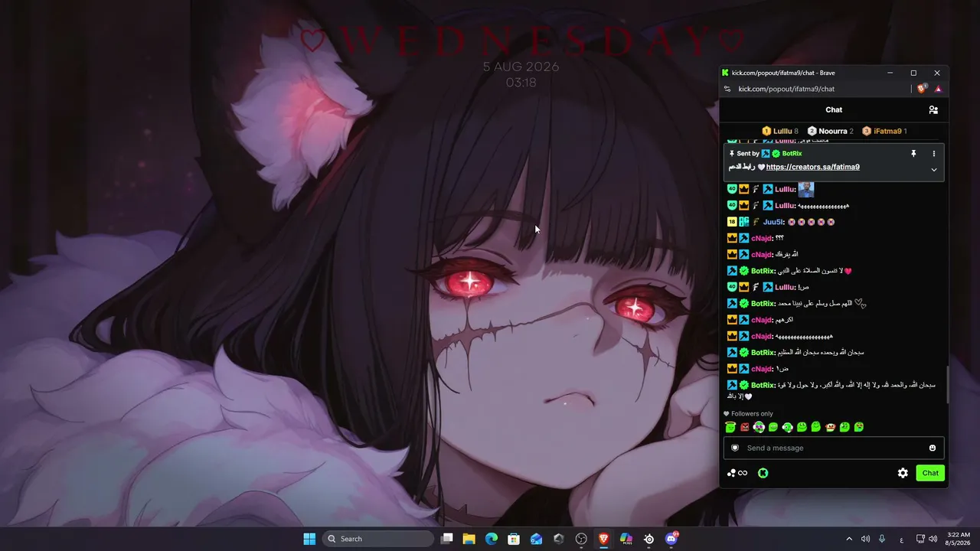Click the microphone tray icon
This screenshot has width=980, height=551.
click(x=882, y=539)
